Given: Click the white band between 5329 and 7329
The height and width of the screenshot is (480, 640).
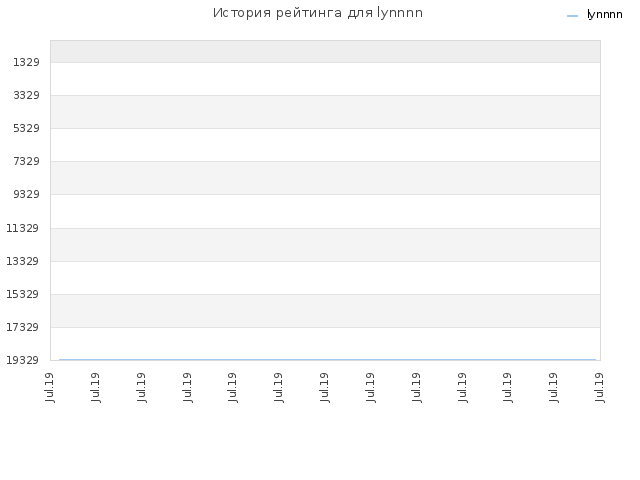Looking at the screenshot, I should [325, 145].
